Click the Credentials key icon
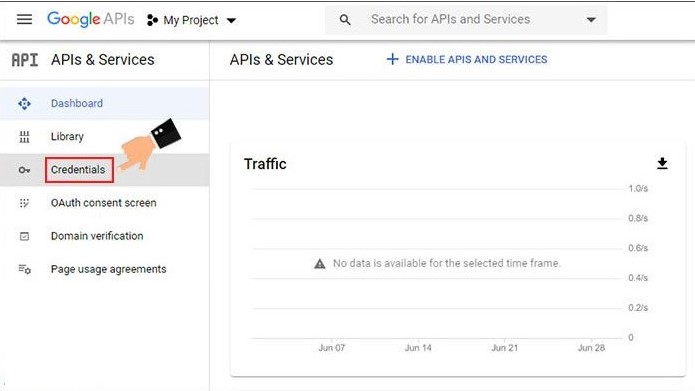The width and height of the screenshot is (695, 391). (x=24, y=170)
